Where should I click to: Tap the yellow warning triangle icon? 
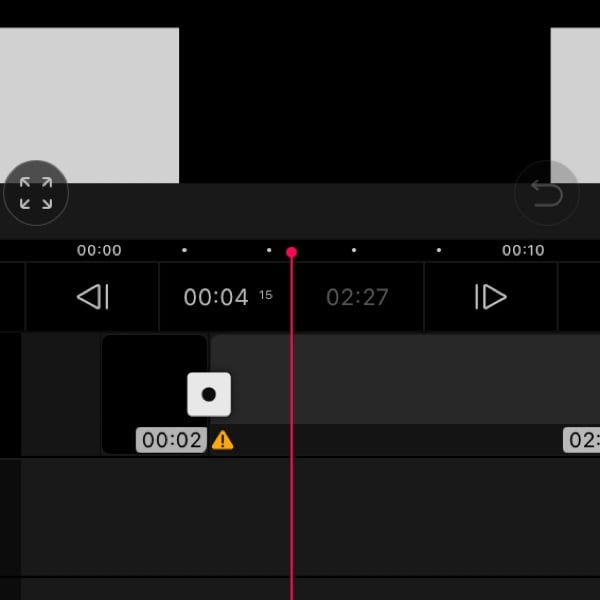222,440
